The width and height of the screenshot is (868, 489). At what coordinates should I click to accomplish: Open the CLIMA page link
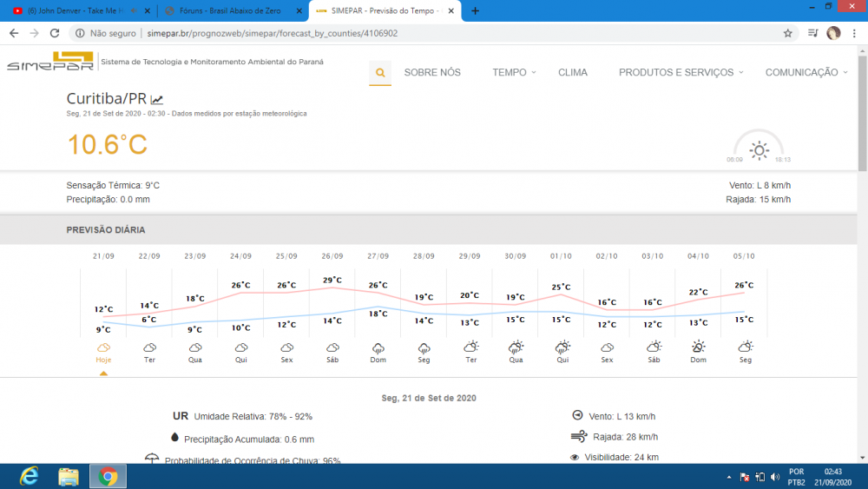click(x=573, y=73)
